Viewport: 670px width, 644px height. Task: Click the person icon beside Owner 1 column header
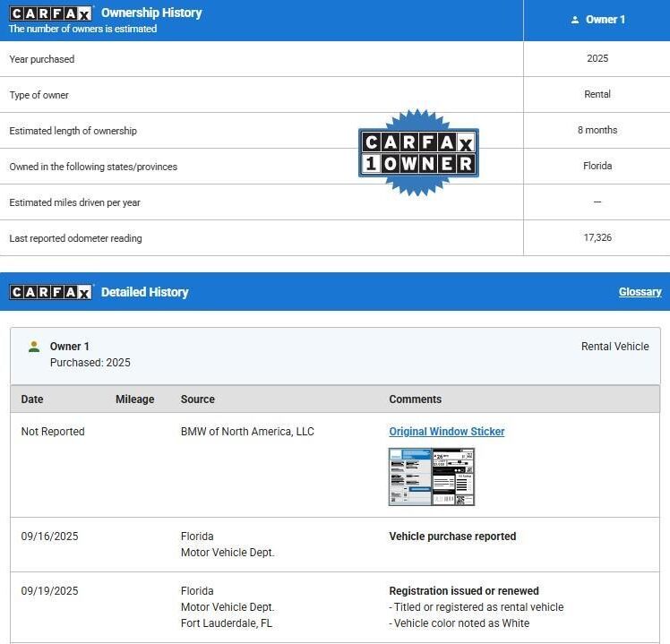(x=575, y=20)
